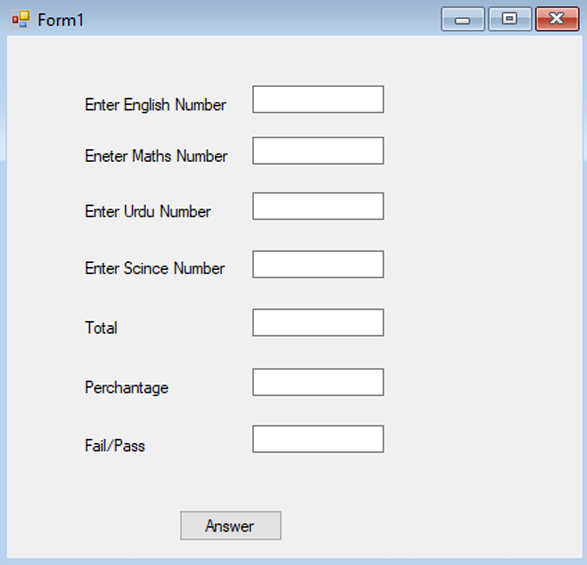Screen dimensions: 587x565
Task: Focus the Maths Number text box
Action: coord(318,151)
